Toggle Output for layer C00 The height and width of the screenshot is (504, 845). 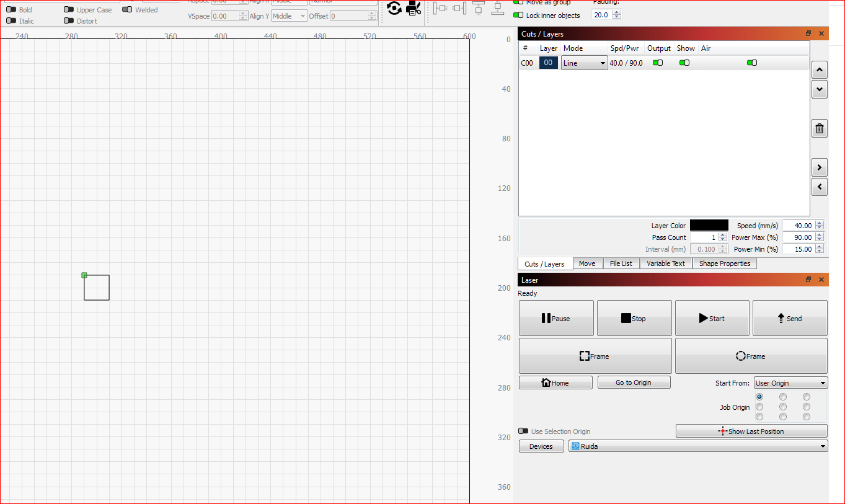658,63
